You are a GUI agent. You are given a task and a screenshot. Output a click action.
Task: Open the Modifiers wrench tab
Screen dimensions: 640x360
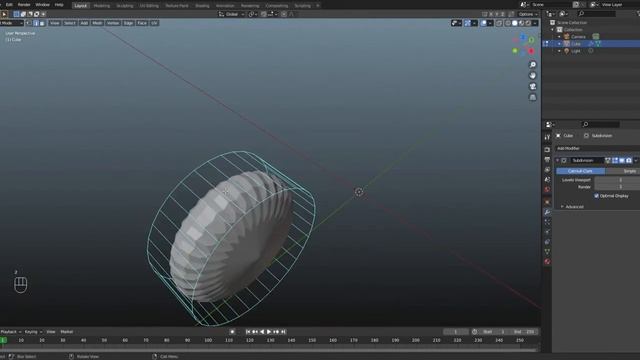tap(547, 212)
